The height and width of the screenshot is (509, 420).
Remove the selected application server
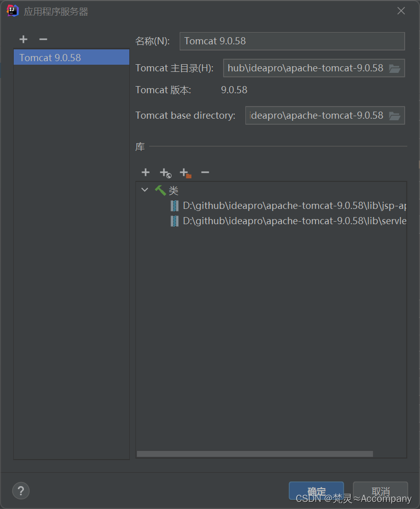pyautogui.click(x=43, y=39)
